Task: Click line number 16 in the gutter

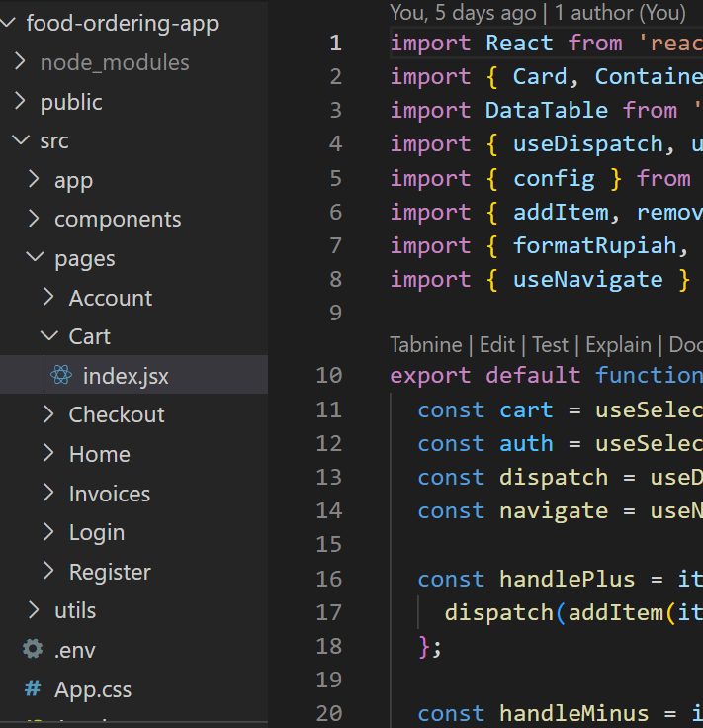Action: click(x=329, y=579)
